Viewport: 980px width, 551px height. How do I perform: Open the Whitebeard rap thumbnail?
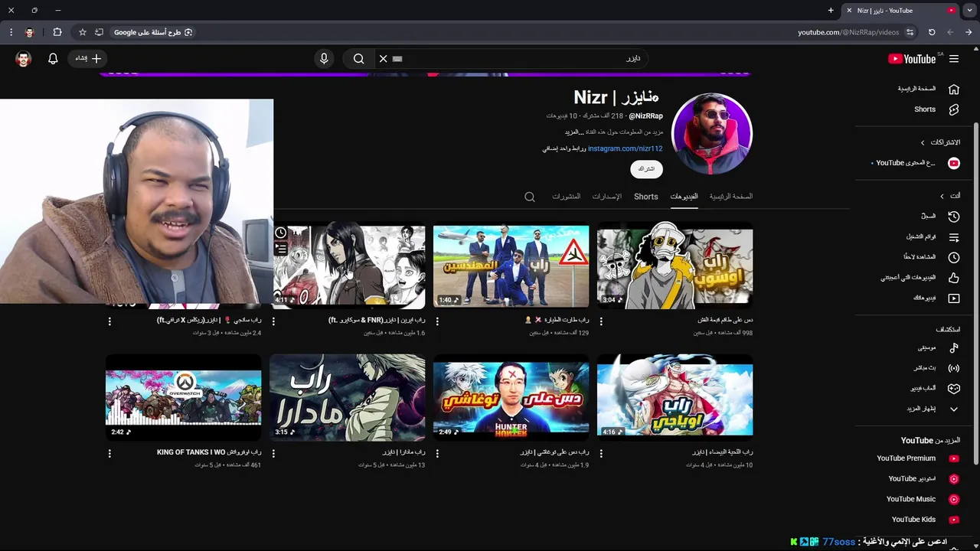pyautogui.click(x=675, y=398)
